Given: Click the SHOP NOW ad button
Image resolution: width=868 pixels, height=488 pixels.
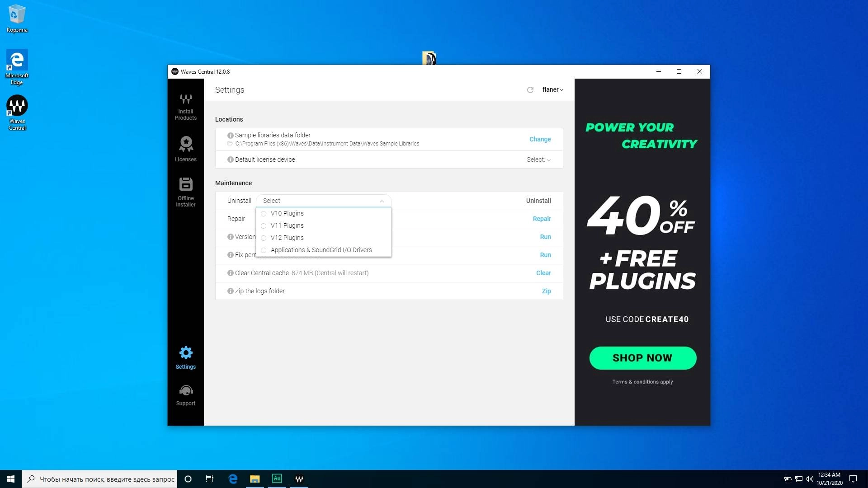Looking at the screenshot, I should [642, 358].
